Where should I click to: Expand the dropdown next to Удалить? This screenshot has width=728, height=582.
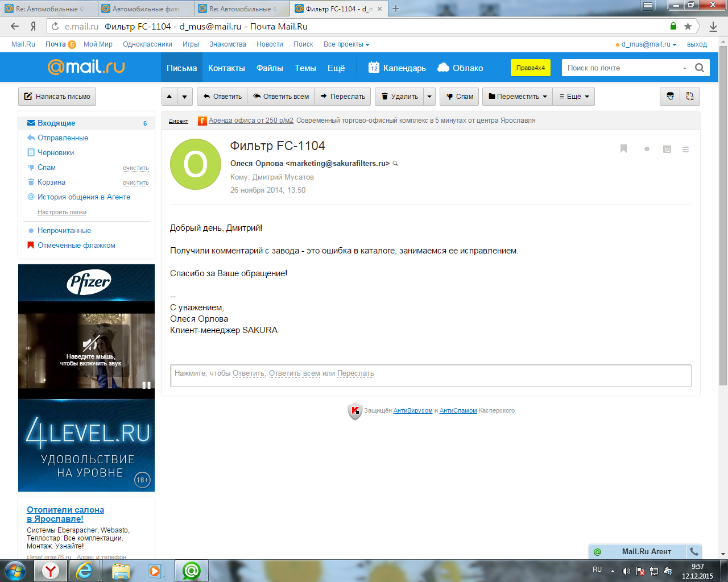click(x=429, y=97)
